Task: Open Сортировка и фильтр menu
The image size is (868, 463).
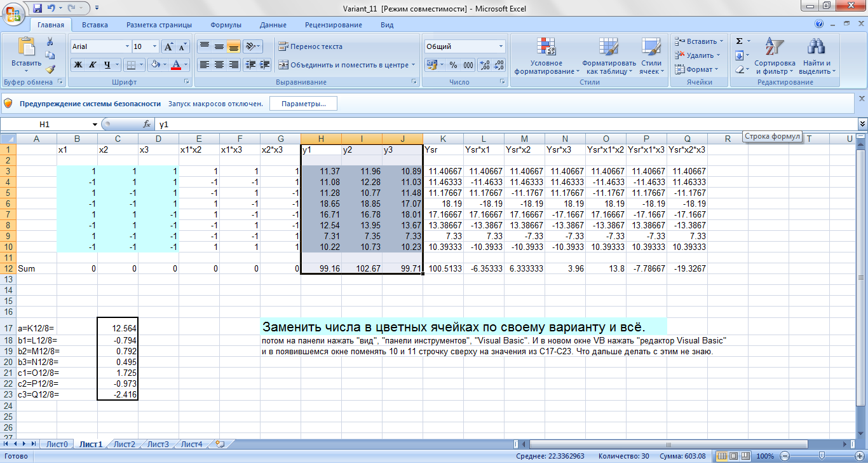Action: point(775,56)
